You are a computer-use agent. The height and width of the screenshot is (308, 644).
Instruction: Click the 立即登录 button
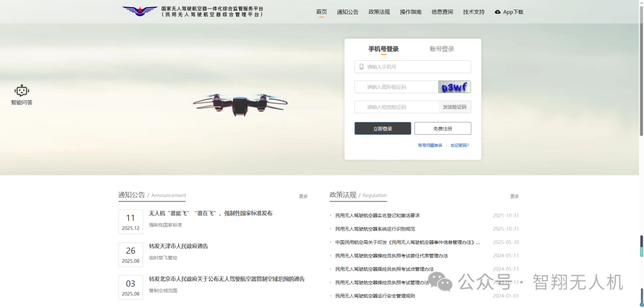(383, 129)
